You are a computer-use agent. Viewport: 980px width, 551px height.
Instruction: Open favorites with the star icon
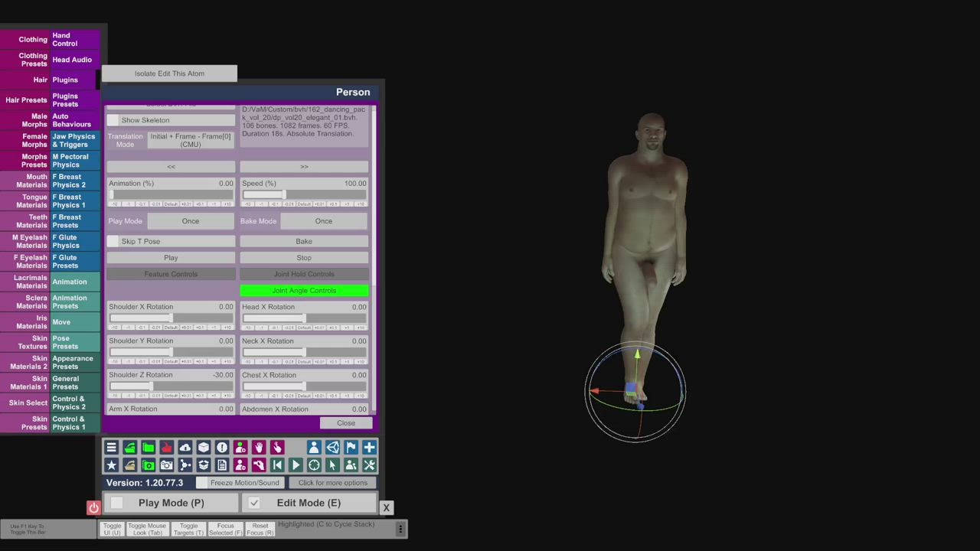tap(112, 465)
